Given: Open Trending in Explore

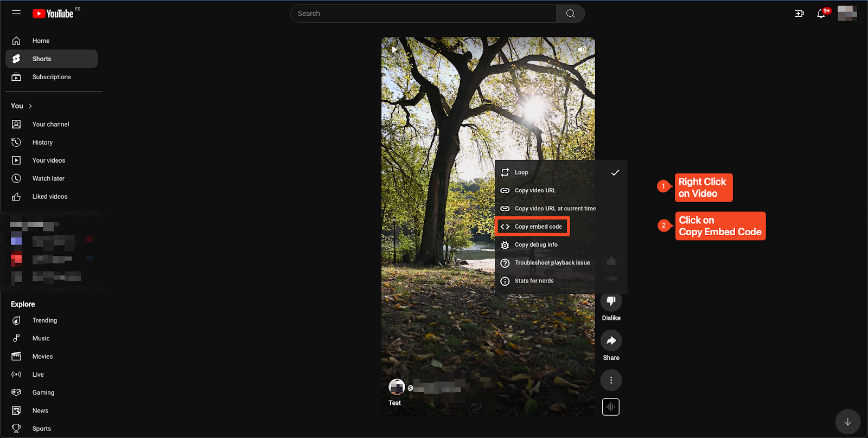Looking at the screenshot, I should [52, 320].
